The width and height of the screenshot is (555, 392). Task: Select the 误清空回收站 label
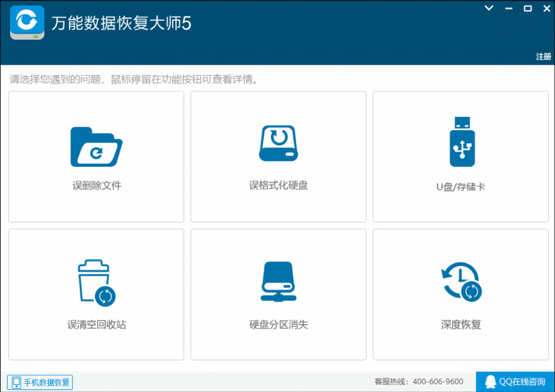coord(97,325)
